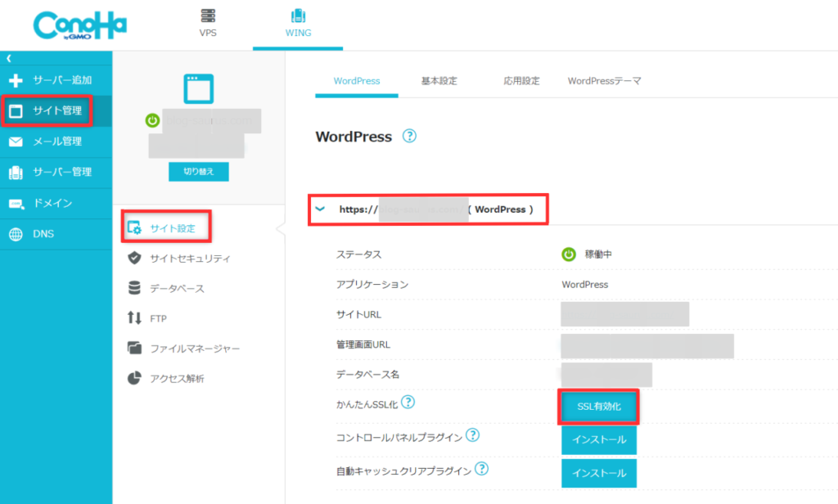Click green power icon beside domain name
The image size is (838, 504).
[x=152, y=120]
